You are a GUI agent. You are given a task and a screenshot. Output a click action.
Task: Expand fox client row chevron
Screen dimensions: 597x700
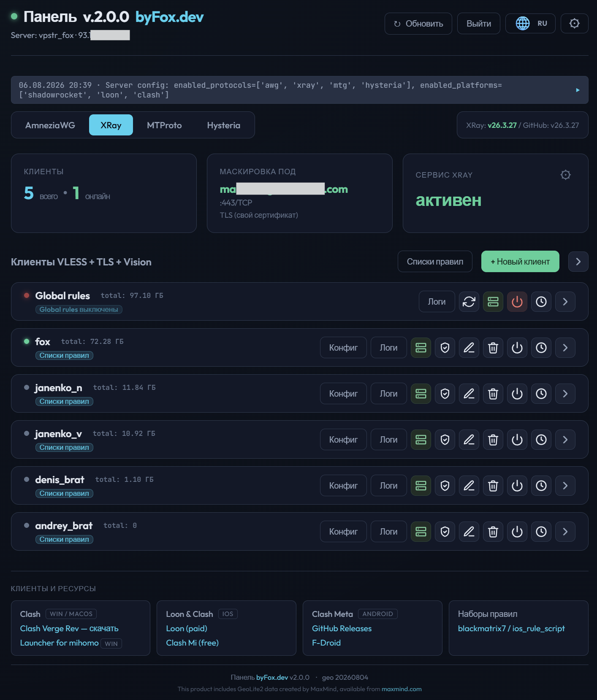pyautogui.click(x=565, y=348)
